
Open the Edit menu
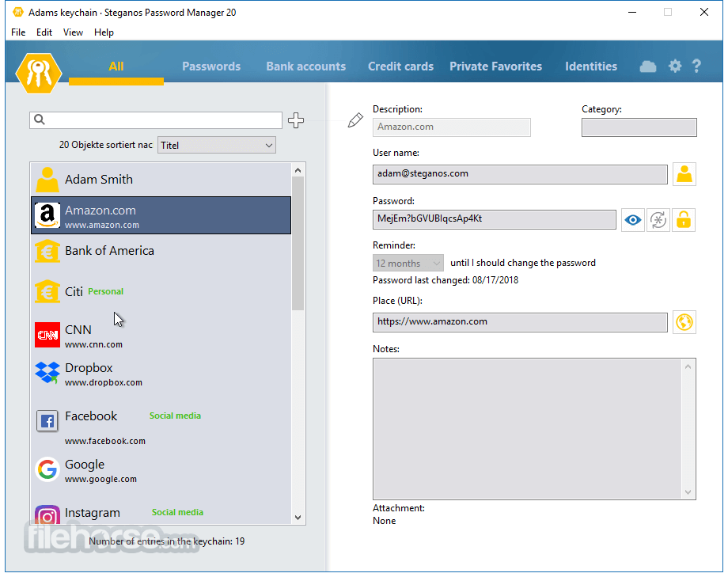44,32
